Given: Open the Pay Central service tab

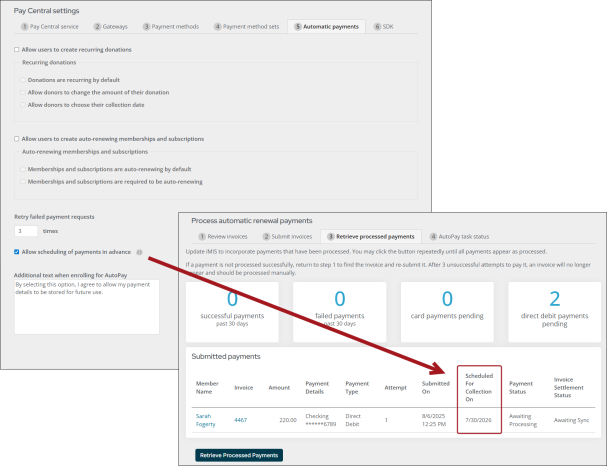Looking at the screenshot, I should tap(50, 27).
